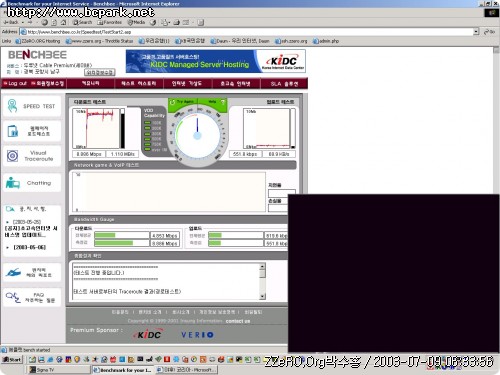Open the Search toolbar button

point(82,22)
